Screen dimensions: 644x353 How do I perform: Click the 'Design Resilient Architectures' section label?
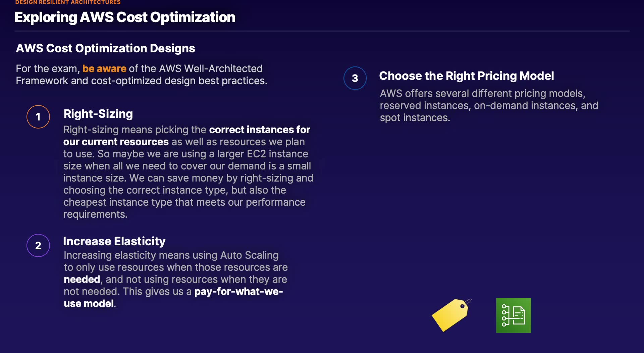click(x=68, y=2)
